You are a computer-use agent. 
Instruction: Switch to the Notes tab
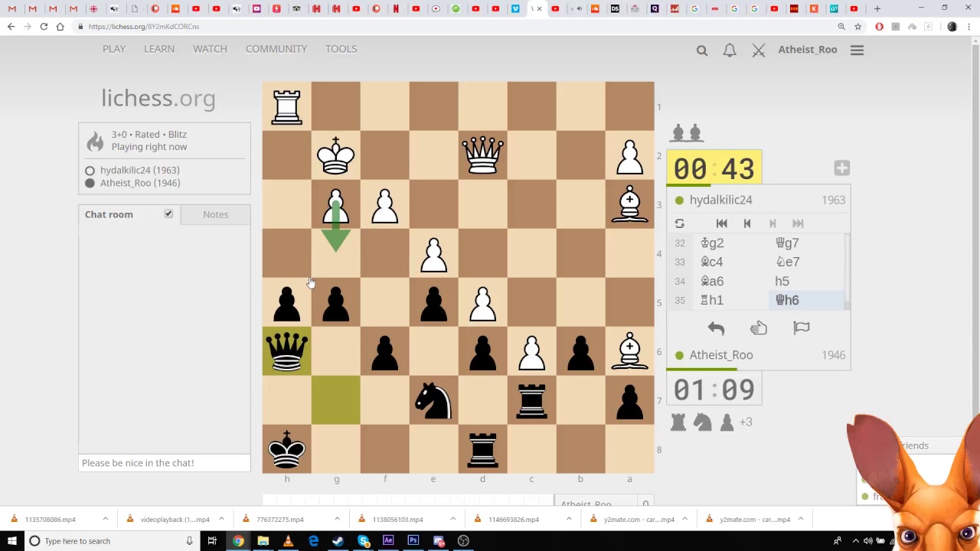(x=216, y=214)
